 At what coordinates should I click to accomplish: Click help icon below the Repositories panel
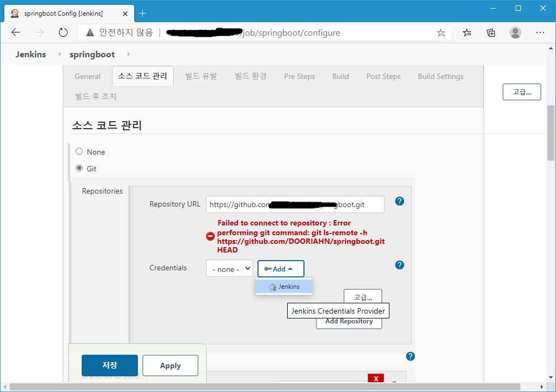pyautogui.click(x=411, y=356)
